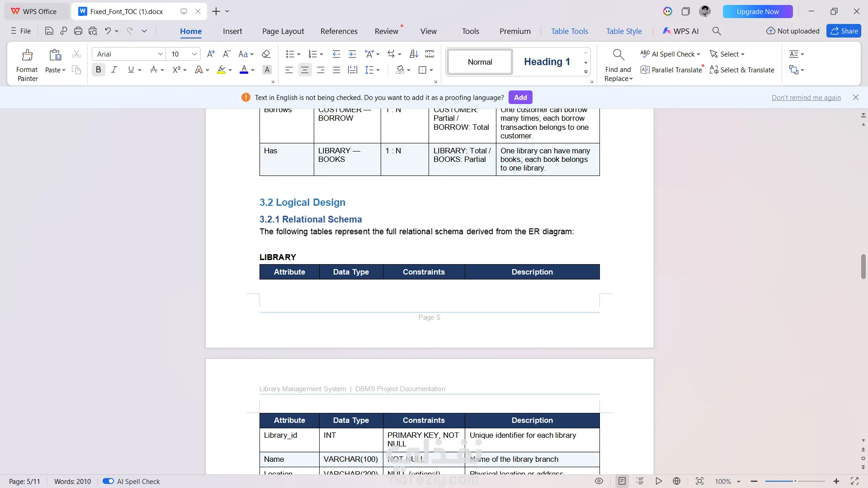Viewport: 868px width, 488px height.
Task: Toggle the AI Spell Check switch in status bar
Action: pyautogui.click(x=108, y=481)
